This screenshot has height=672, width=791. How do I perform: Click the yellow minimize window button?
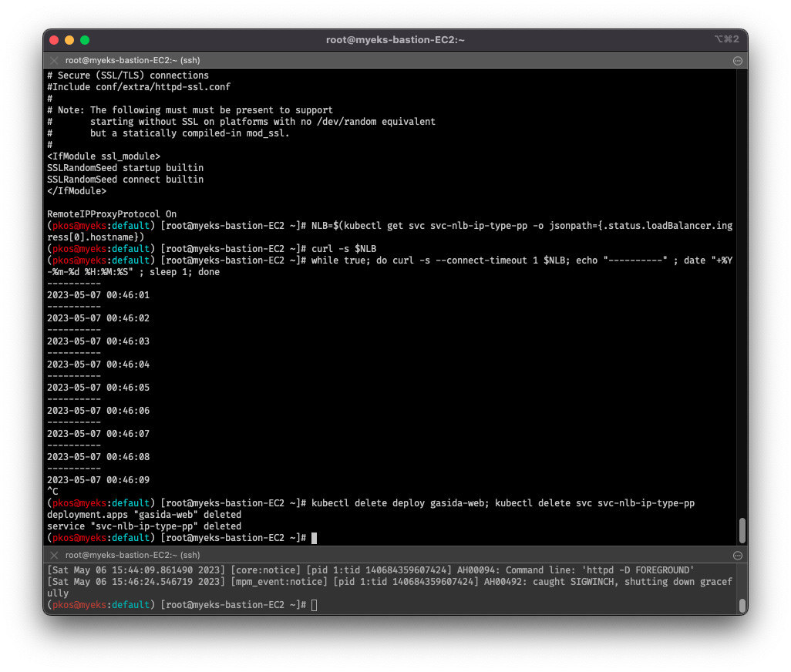69,40
